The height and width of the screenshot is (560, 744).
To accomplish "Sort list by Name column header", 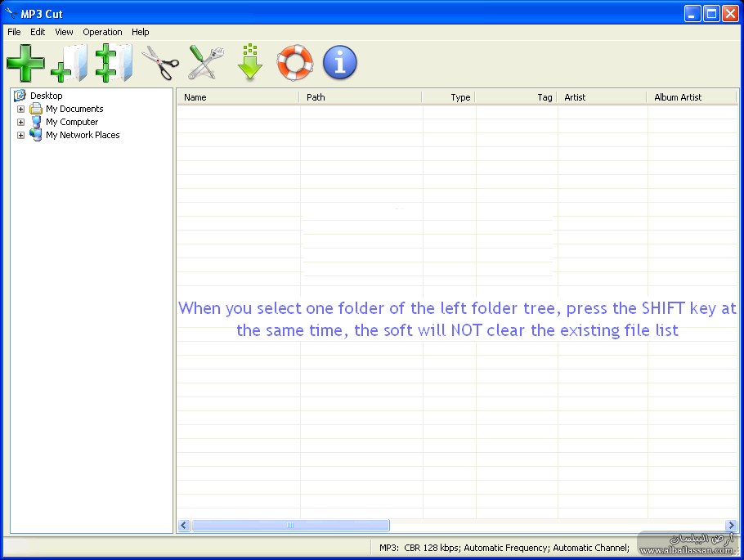I will point(237,97).
